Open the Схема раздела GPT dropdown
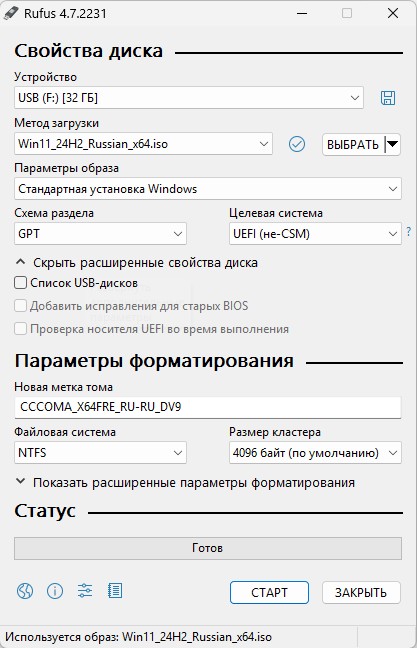This screenshot has width=417, height=648. pos(100,234)
